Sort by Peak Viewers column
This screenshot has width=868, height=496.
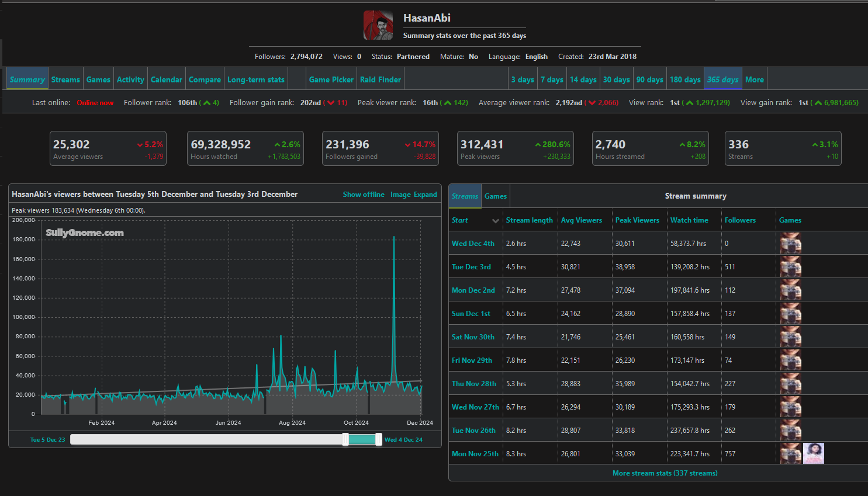pos(637,220)
